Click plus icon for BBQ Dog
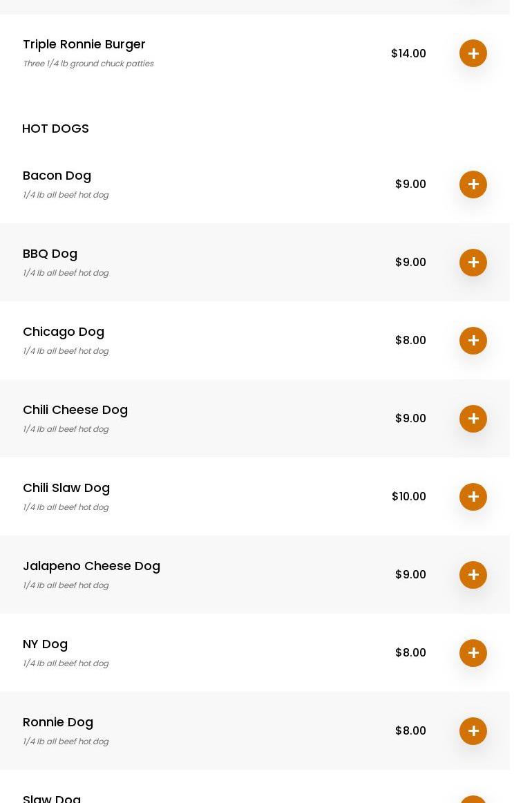Viewport: 532px width, 803px height. (x=473, y=263)
